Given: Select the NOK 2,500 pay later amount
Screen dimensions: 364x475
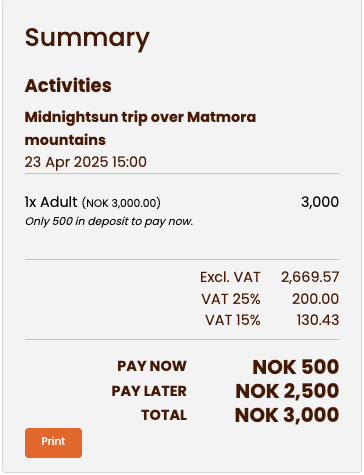Looking at the screenshot, I should (x=287, y=391).
